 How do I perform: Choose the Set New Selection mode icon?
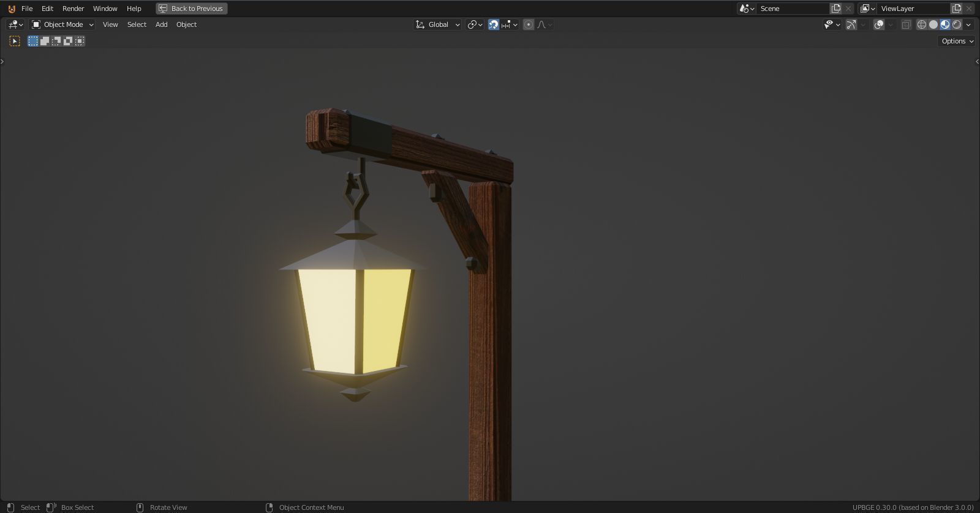coord(33,41)
